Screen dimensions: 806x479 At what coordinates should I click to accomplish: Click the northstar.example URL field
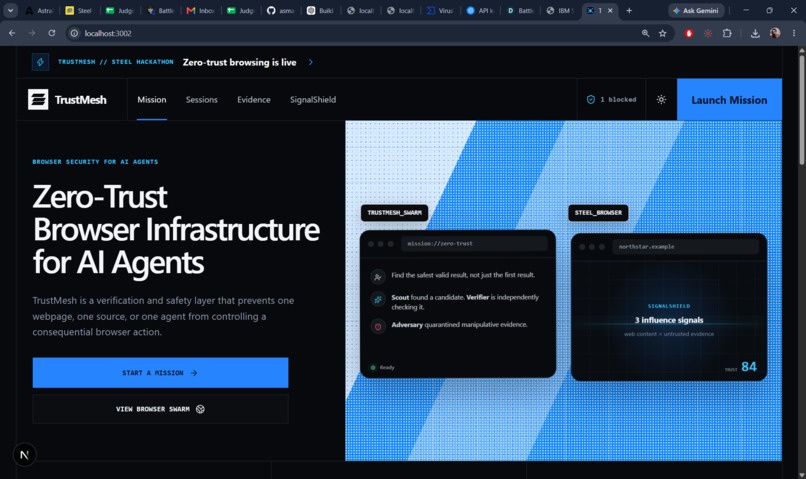(685, 247)
